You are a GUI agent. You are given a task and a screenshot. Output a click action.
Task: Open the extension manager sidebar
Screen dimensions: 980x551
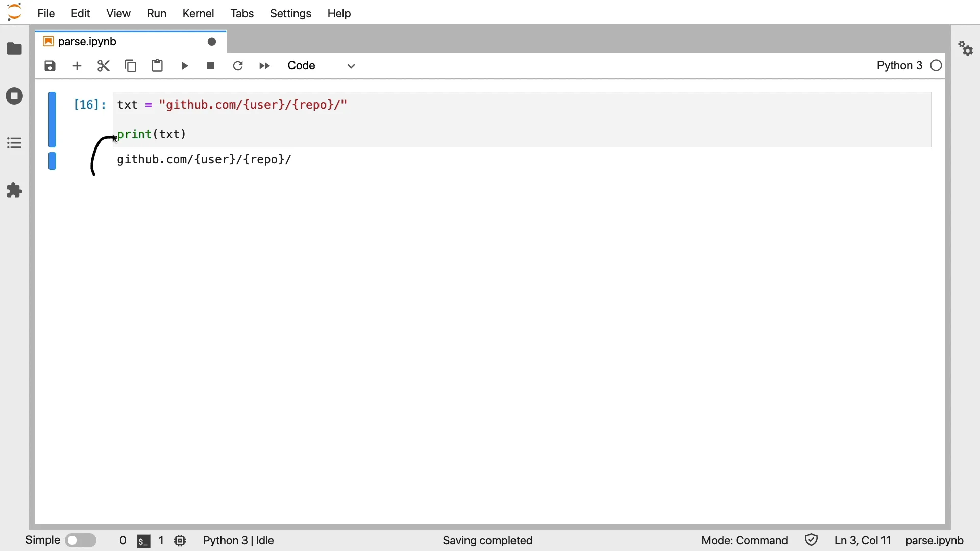[14, 191]
